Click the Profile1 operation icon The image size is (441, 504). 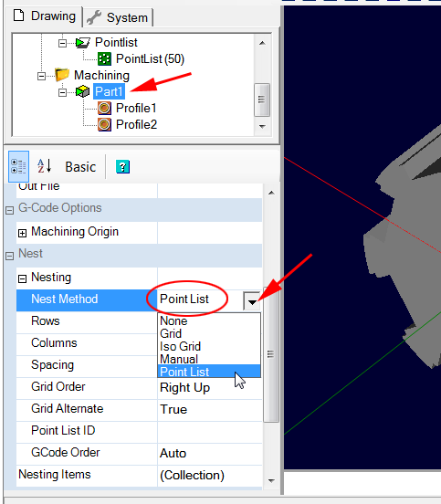[x=104, y=108]
